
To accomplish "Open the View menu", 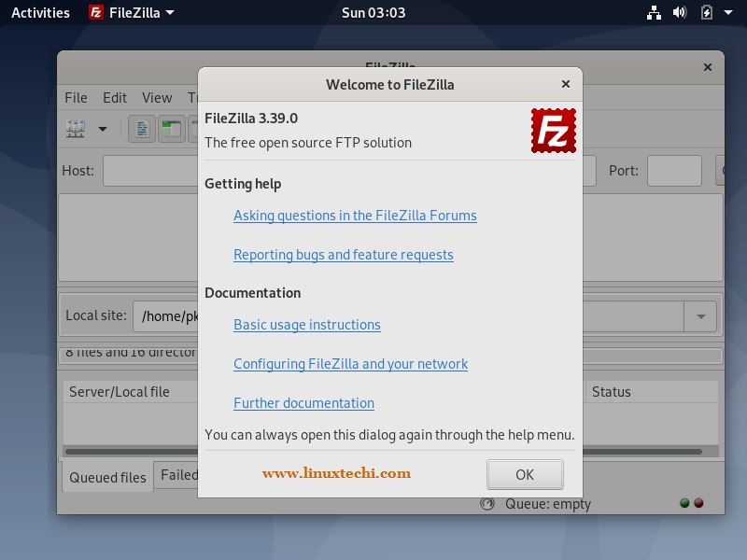I will 157,98.
